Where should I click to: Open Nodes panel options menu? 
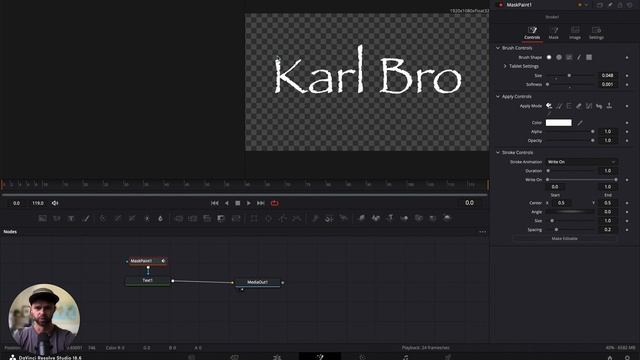click(x=482, y=232)
